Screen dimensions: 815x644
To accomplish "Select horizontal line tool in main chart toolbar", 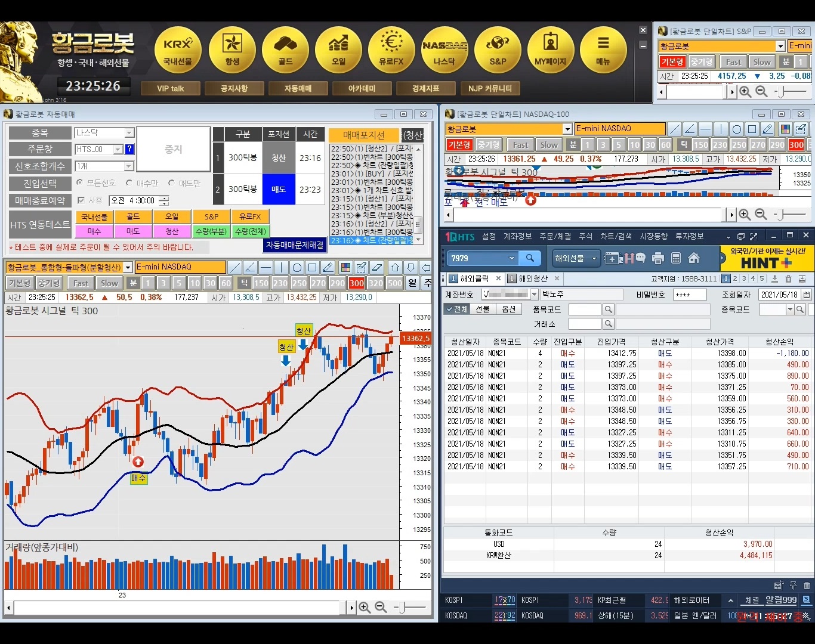I will point(266,267).
